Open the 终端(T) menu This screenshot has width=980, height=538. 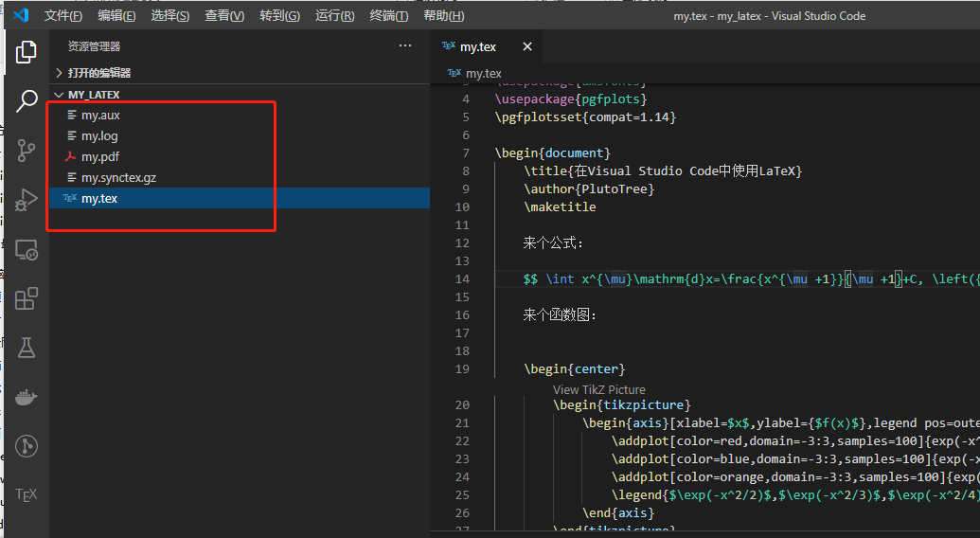tap(389, 15)
